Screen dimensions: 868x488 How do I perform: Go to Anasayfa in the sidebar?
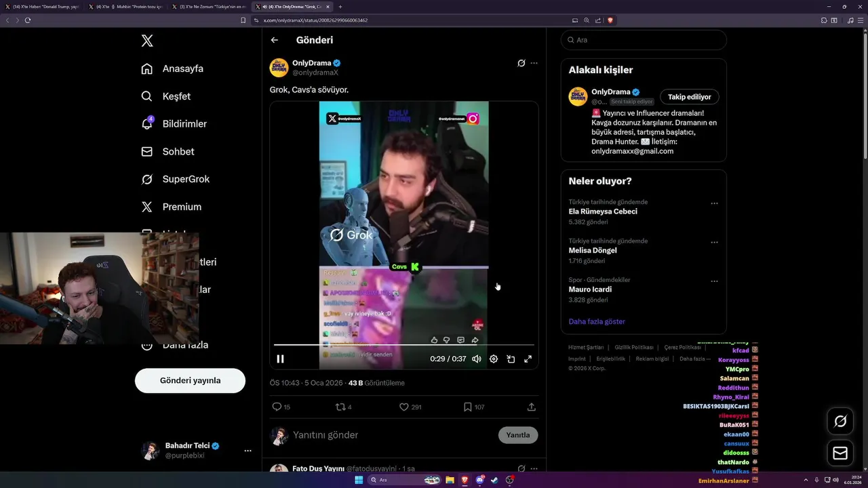point(173,68)
